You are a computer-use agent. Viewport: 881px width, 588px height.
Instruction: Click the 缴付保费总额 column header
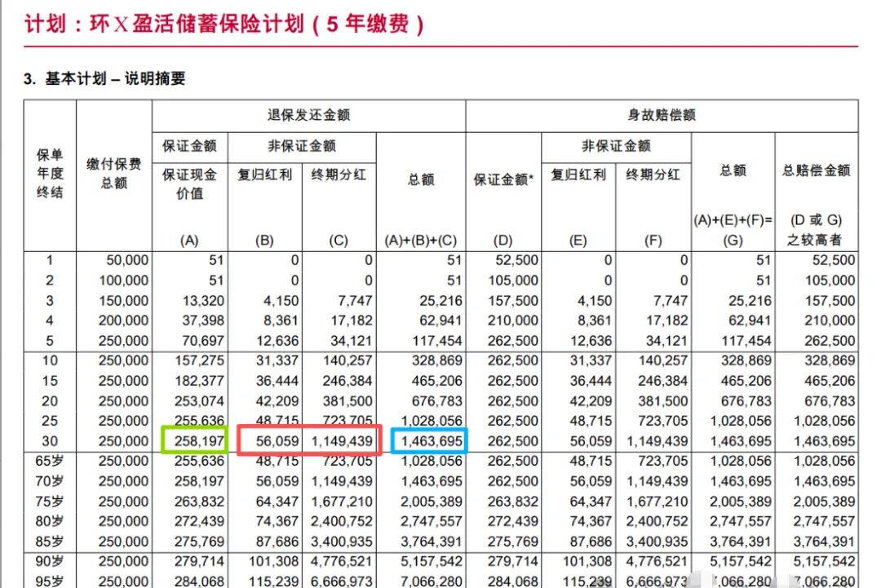coord(114,174)
